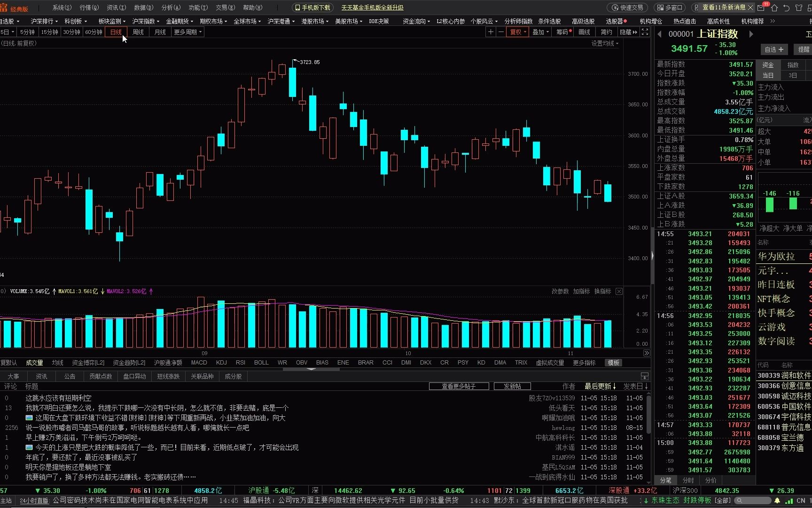The width and height of the screenshot is (812, 508).
Task: Open 华为欧拉 hot concept row
Action: pyautogui.click(x=784, y=257)
